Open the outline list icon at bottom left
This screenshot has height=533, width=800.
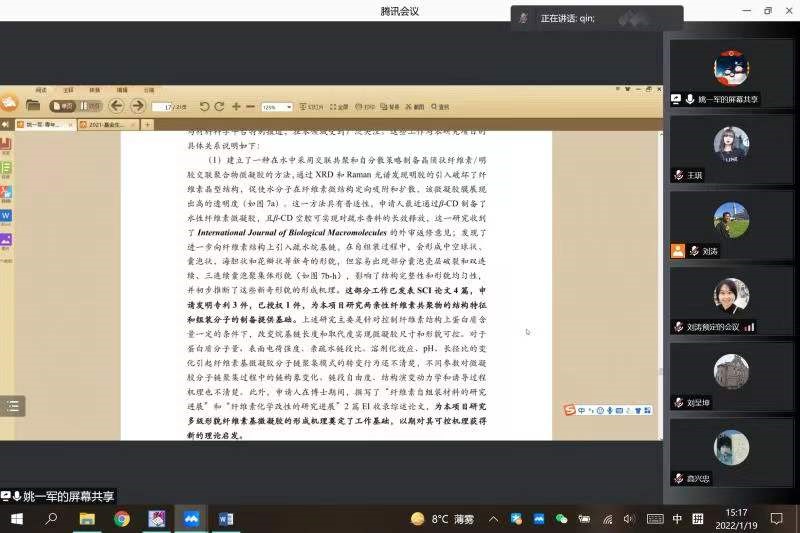tap(12, 405)
